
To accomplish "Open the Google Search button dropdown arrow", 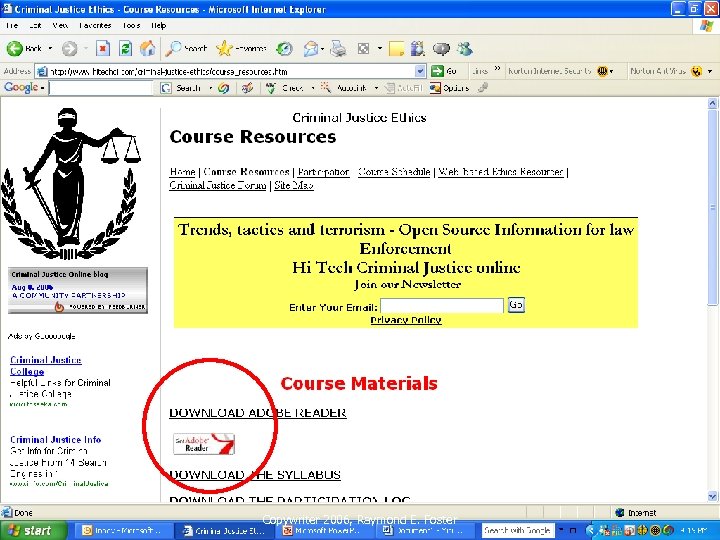I will 211,88.
